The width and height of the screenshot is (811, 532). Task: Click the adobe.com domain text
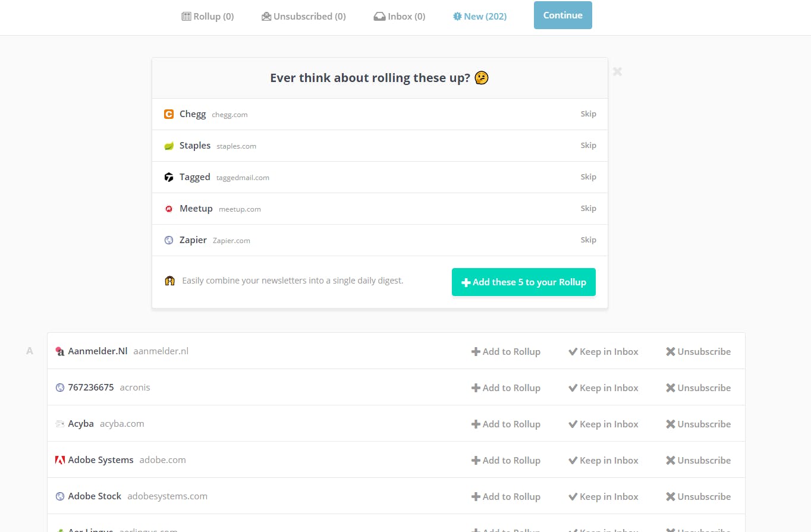(163, 460)
